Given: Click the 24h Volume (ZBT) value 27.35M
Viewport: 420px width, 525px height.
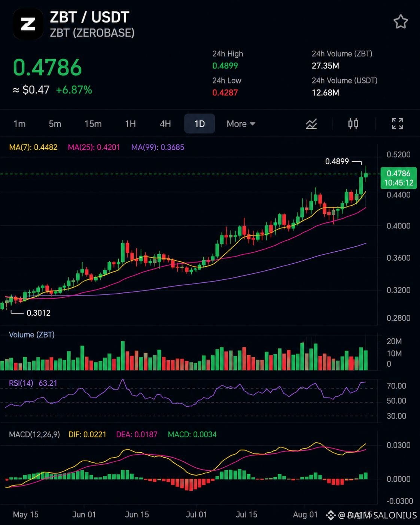Looking at the screenshot, I should click(x=325, y=66).
